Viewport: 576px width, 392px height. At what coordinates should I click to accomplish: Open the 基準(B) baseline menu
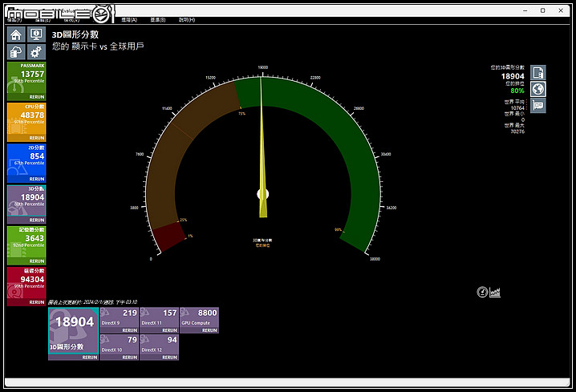[x=158, y=19]
